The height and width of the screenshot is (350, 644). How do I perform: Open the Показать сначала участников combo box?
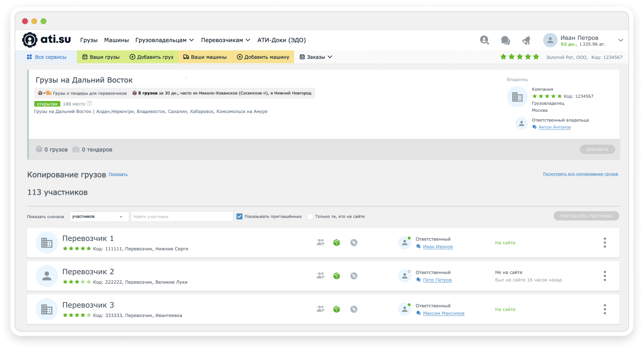tap(99, 216)
